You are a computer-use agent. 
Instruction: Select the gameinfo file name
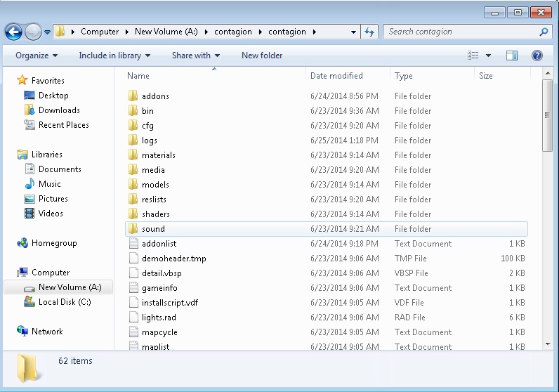pyautogui.click(x=159, y=288)
